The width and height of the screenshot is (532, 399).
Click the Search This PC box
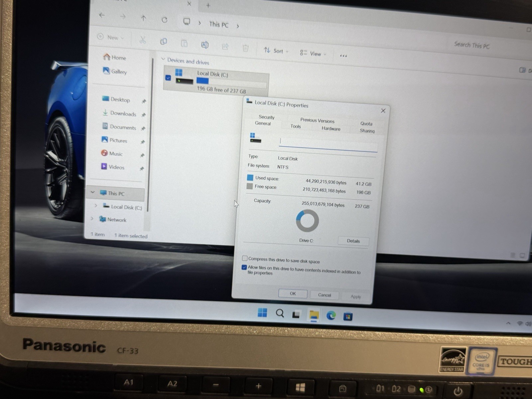(472, 45)
